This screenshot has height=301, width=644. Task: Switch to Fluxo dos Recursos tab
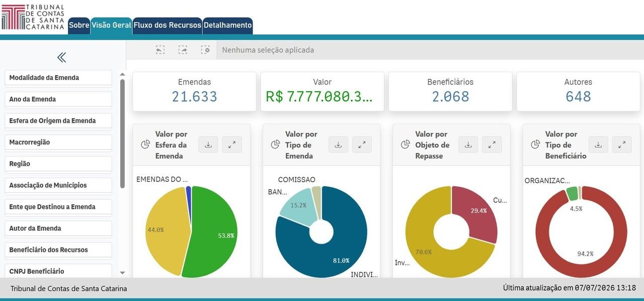[168, 25]
